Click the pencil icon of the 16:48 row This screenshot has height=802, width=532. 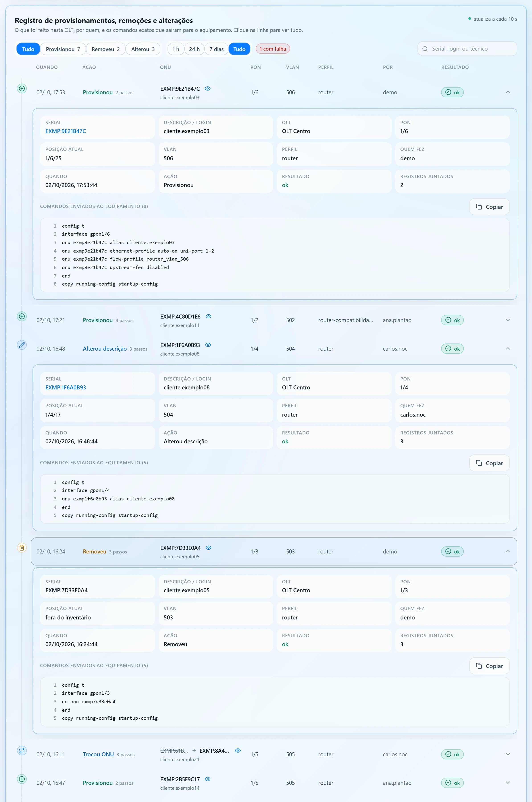22,345
